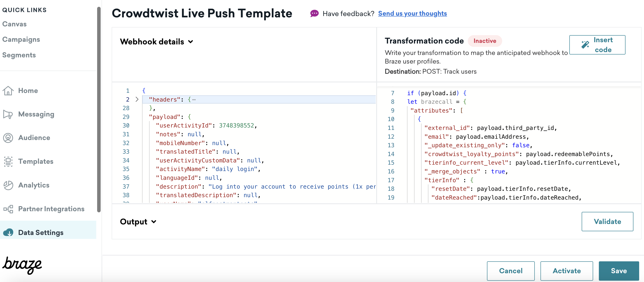Save the push template
The width and height of the screenshot is (644, 282).
point(619,271)
